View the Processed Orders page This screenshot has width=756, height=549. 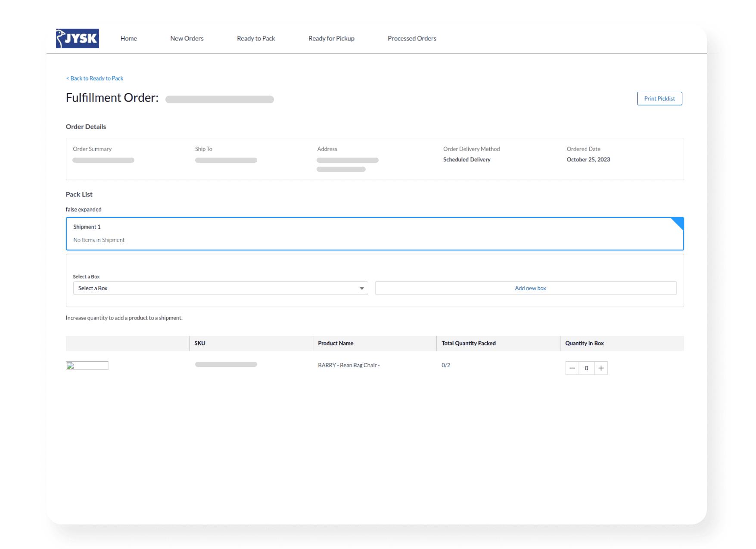tap(411, 38)
